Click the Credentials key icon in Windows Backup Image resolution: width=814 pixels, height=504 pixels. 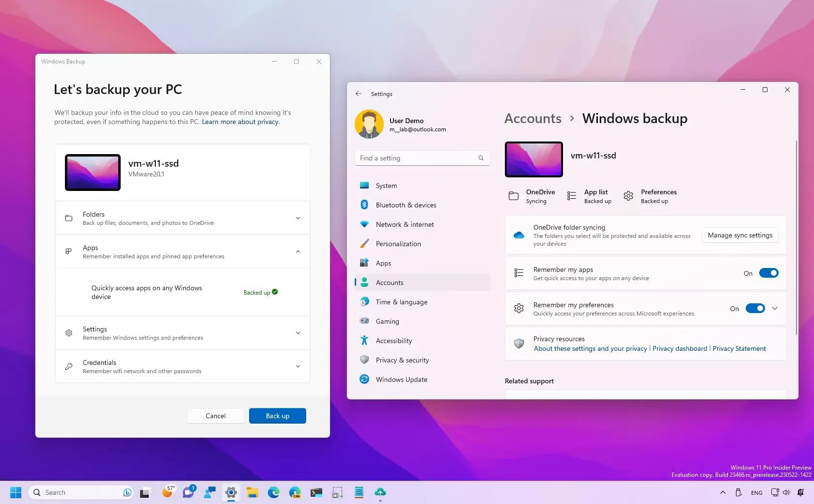click(69, 366)
